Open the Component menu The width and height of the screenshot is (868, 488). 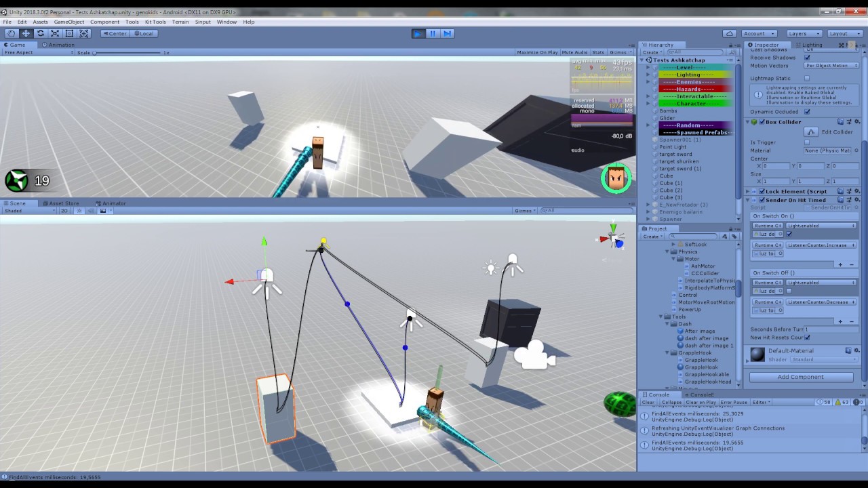pos(104,22)
